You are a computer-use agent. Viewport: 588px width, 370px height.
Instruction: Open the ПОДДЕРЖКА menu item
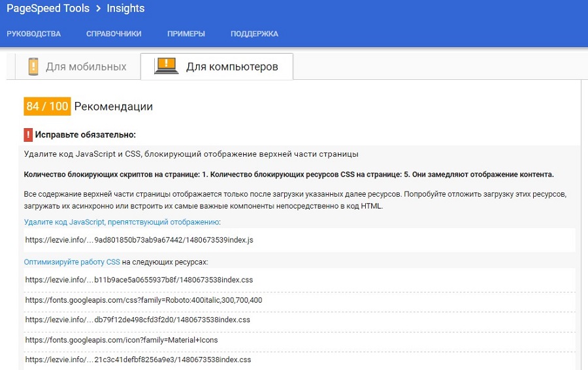[254, 34]
